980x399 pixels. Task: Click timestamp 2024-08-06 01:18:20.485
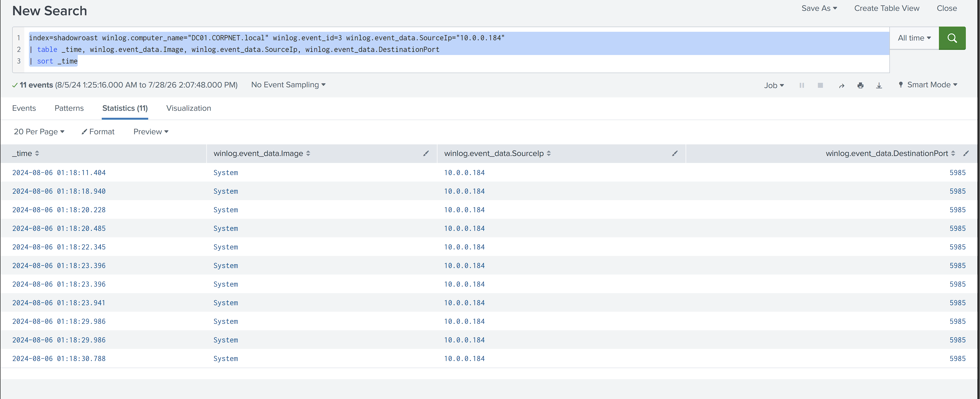click(59, 229)
